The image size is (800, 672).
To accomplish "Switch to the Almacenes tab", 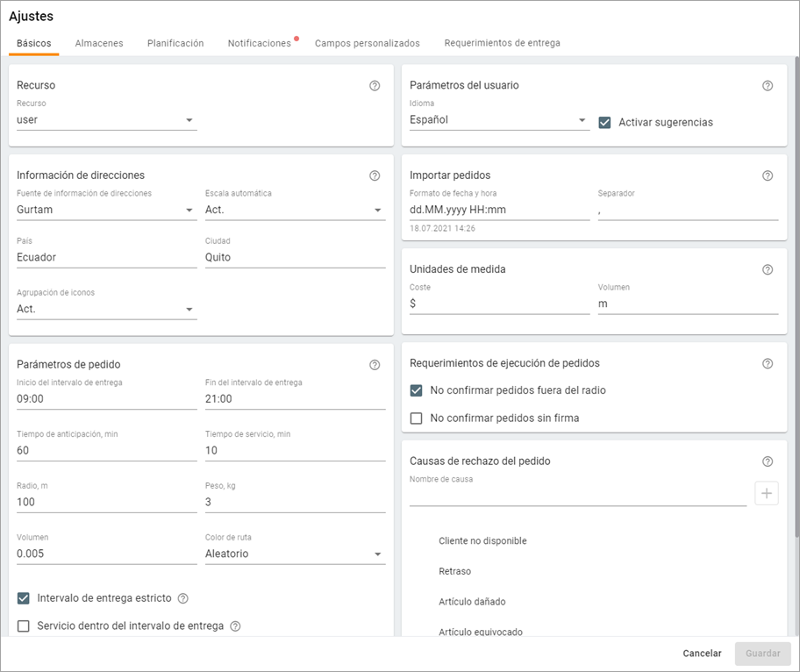I will click(99, 43).
